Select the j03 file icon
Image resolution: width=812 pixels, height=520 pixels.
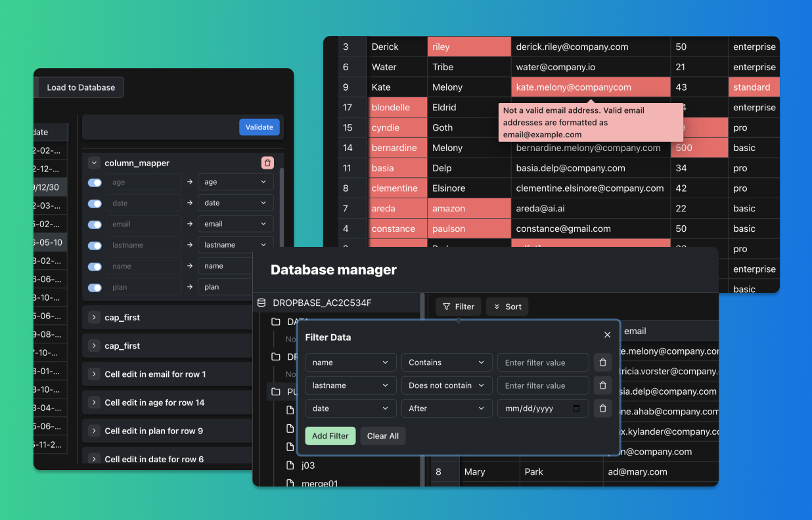pos(291,465)
